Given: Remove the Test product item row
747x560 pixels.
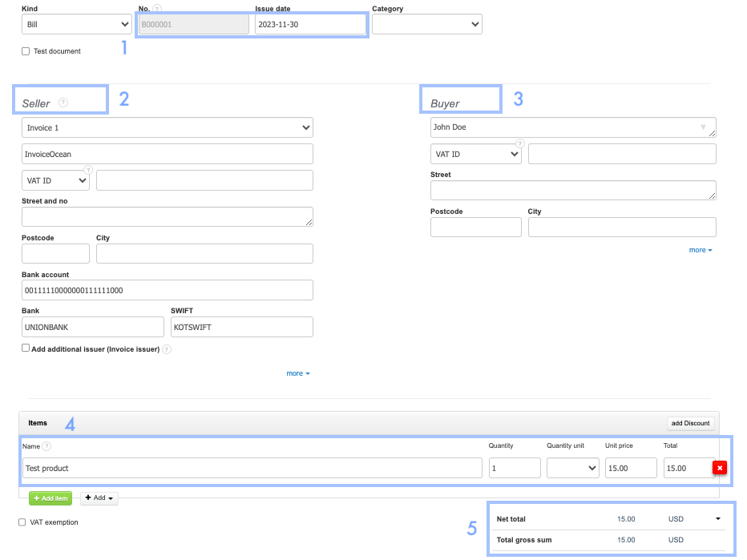Looking at the screenshot, I should [x=719, y=468].
